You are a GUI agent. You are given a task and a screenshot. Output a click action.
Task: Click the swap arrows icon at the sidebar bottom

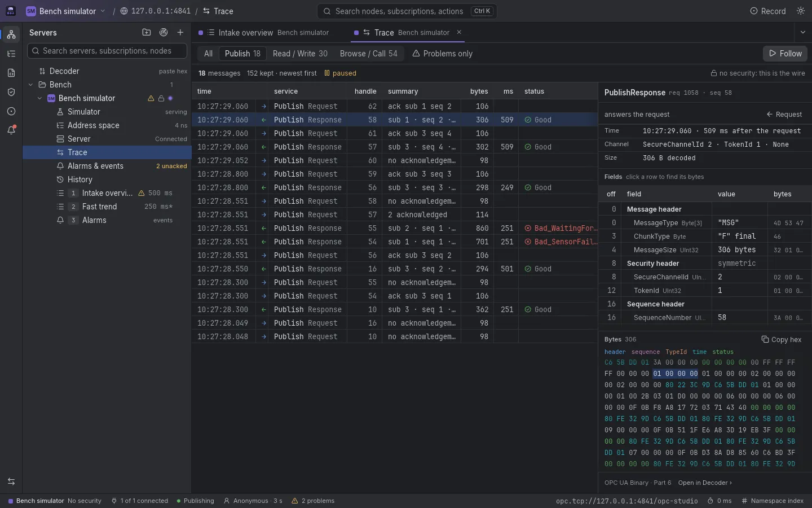click(x=11, y=481)
